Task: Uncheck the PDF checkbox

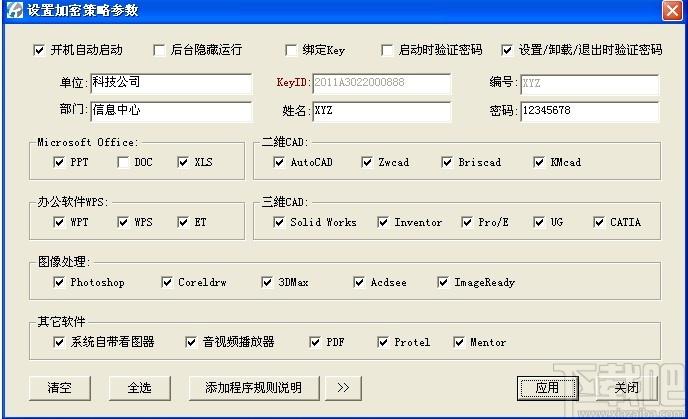Action: tap(315, 342)
